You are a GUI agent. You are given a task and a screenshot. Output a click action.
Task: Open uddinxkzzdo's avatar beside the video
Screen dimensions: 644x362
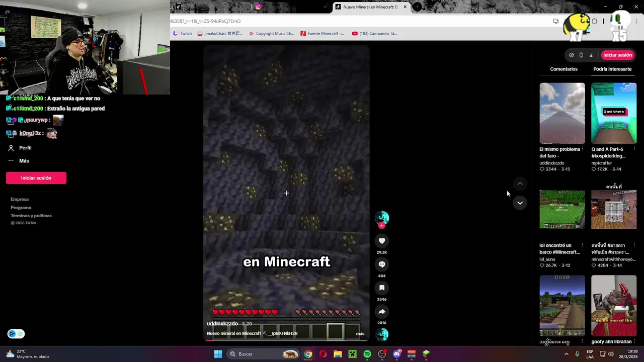point(382,217)
